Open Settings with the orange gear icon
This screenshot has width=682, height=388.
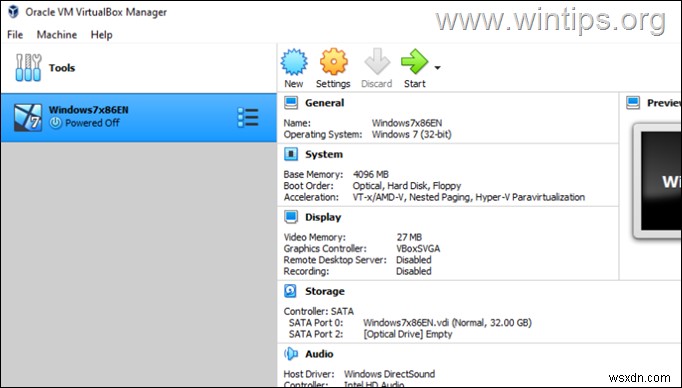coord(334,62)
